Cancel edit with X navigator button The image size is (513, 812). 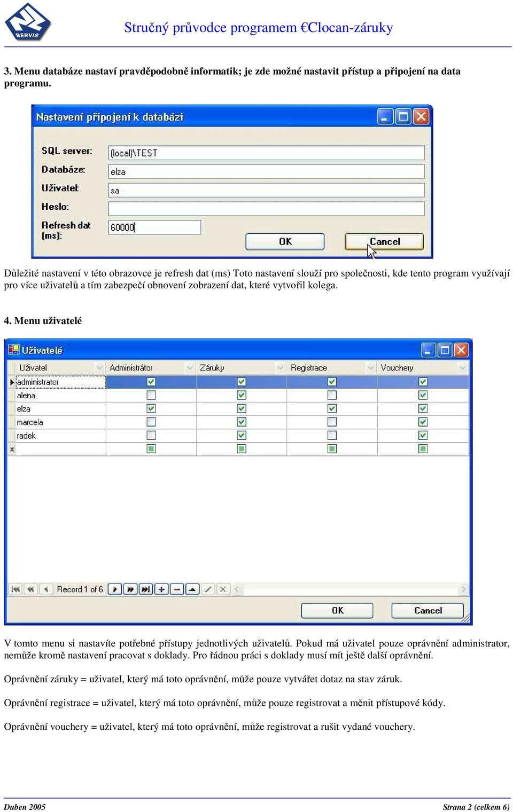(223, 589)
